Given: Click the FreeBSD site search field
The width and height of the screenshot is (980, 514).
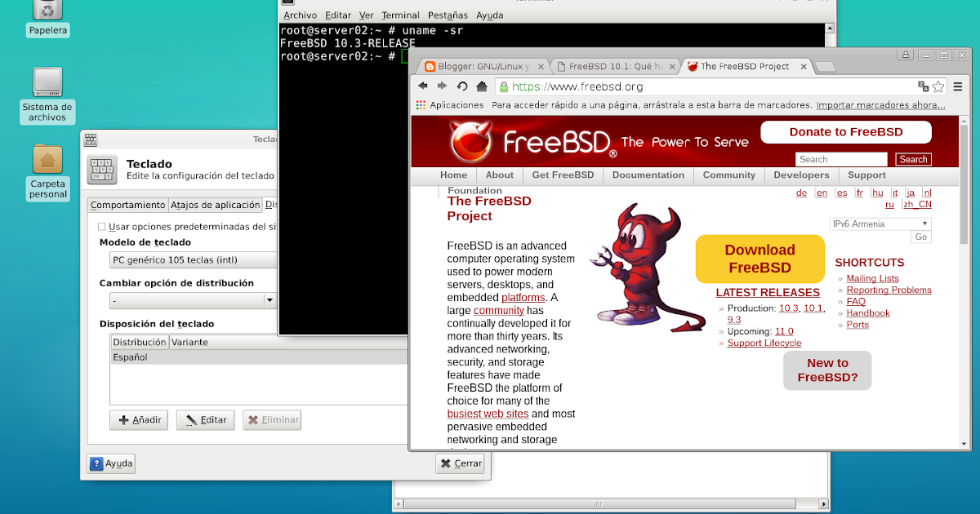Looking at the screenshot, I should (841, 159).
